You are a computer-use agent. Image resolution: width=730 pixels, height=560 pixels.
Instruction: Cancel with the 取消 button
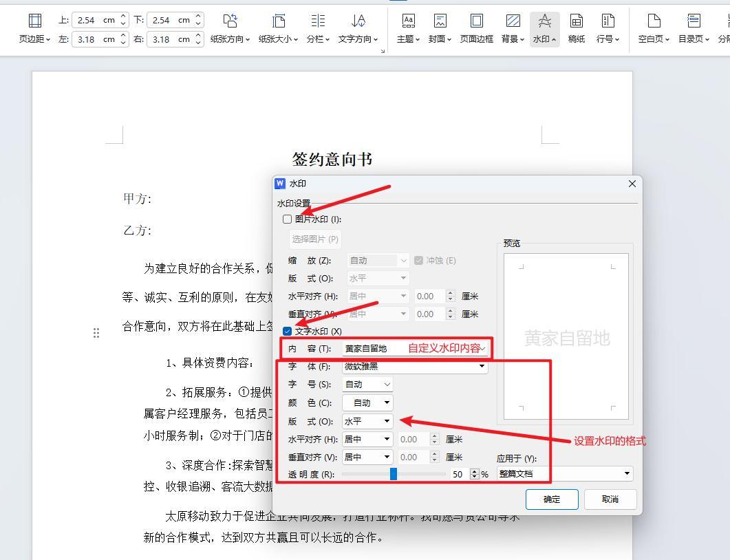(610, 499)
